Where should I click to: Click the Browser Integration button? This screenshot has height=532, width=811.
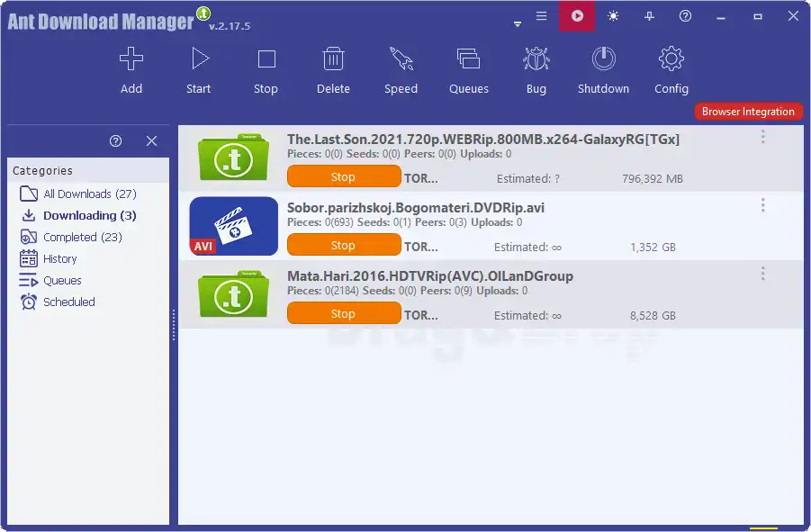748,112
